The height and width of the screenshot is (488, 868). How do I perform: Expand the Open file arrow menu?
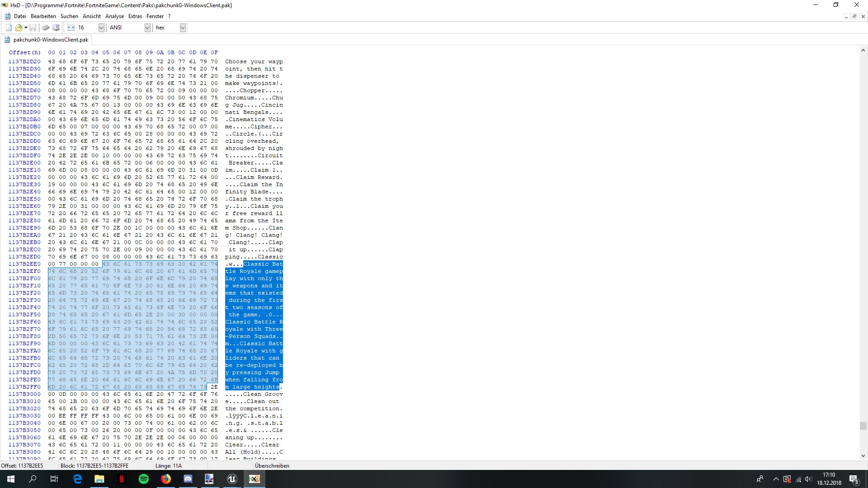[26, 28]
